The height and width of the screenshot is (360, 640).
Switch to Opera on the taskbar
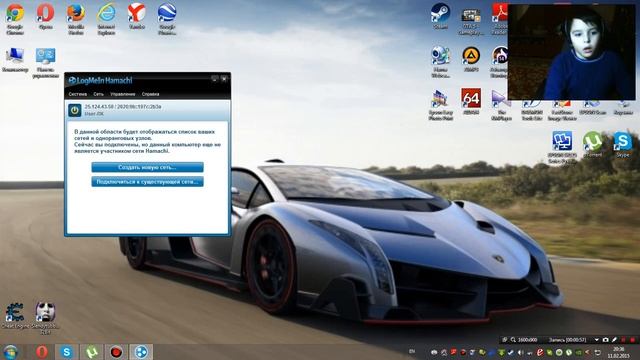42,352
